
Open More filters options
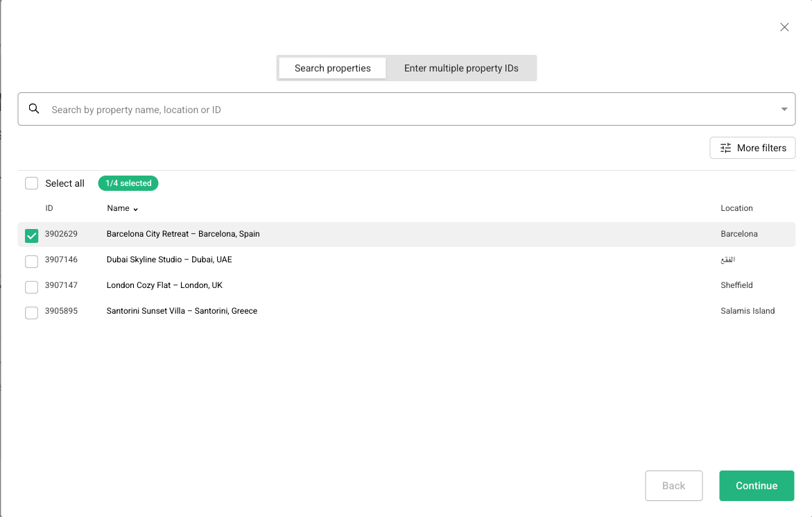tap(752, 148)
